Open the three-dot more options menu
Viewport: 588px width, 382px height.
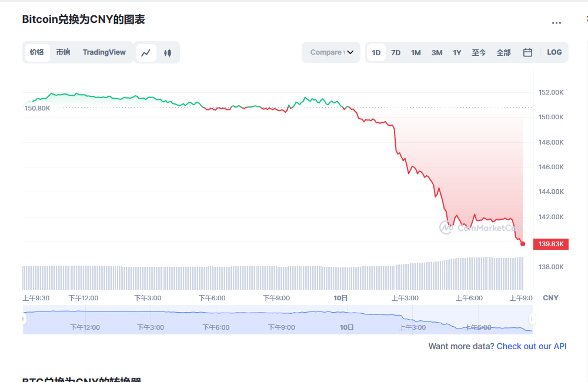pyautogui.click(x=556, y=23)
